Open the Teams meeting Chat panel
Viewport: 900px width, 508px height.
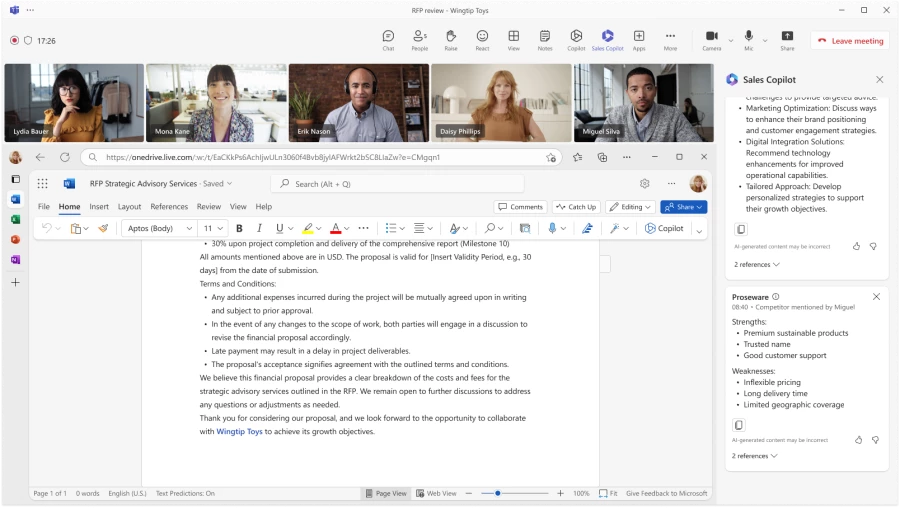pyautogui.click(x=388, y=39)
